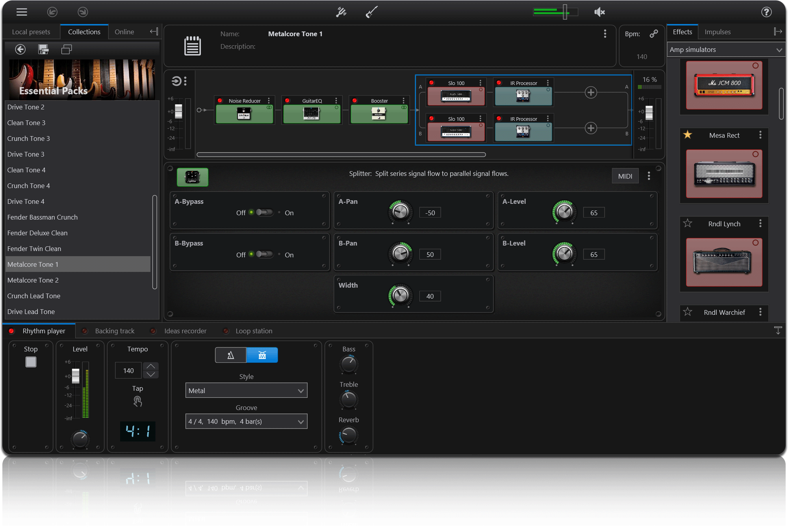Image resolution: width=788 pixels, height=532 pixels.
Task: Click the master volume slider
Action: click(565, 12)
